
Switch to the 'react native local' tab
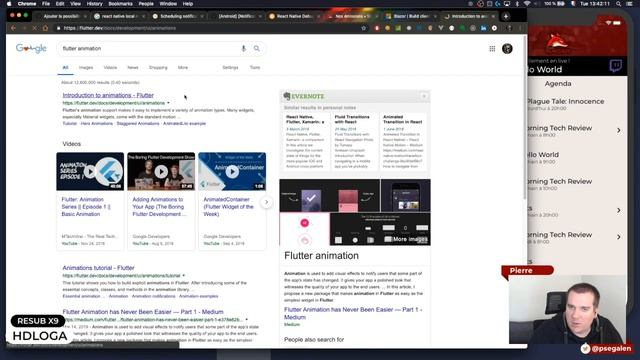pyautogui.click(x=119, y=16)
